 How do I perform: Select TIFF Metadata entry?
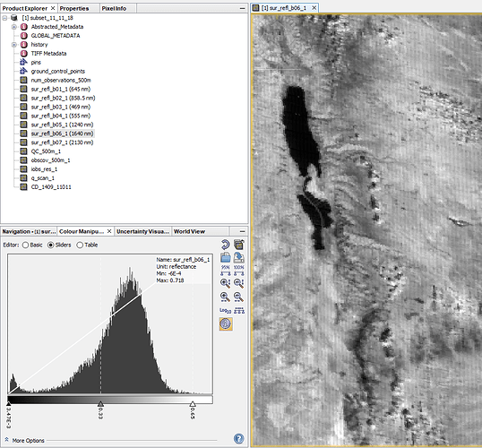click(x=48, y=54)
